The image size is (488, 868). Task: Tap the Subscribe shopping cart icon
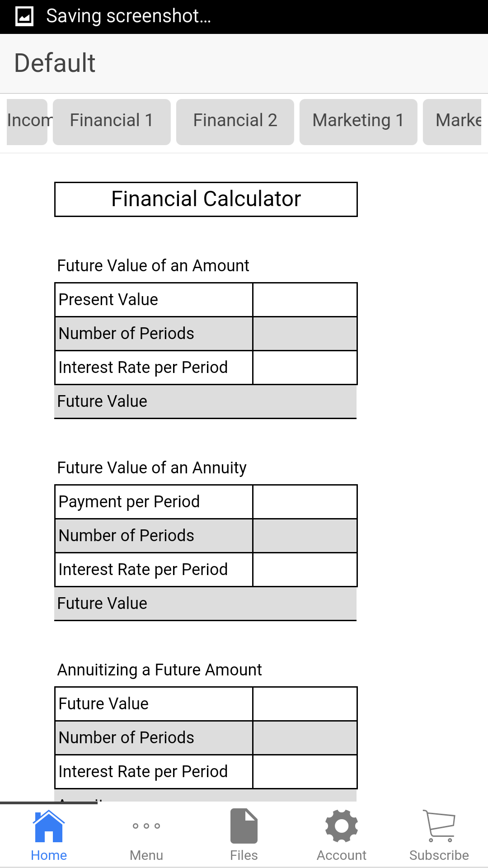(x=439, y=833)
